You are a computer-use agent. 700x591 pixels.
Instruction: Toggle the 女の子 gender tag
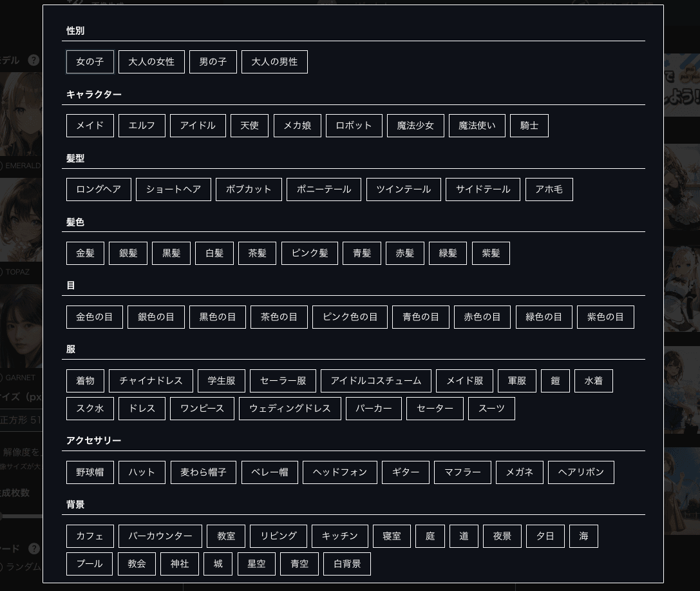90,62
